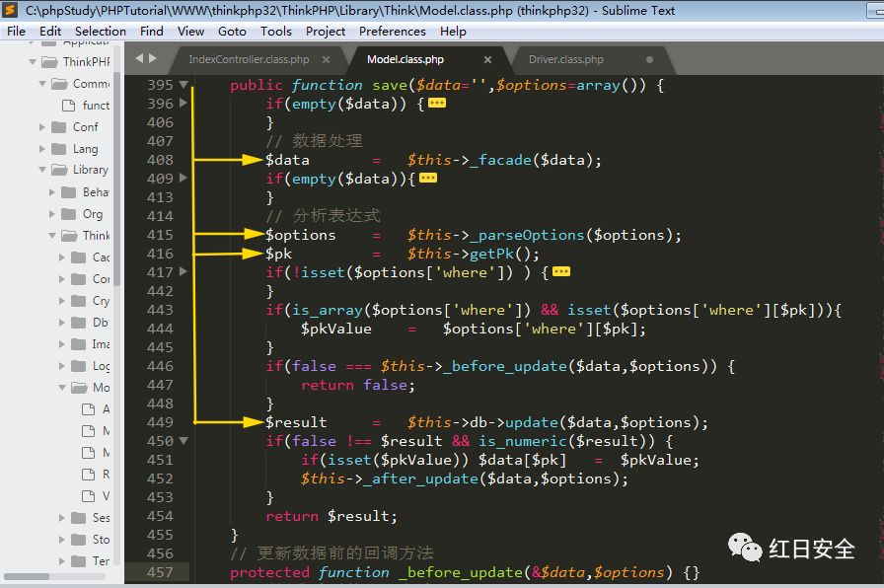This screenshot has height=588, width=884.
Task: Select the Common folder icon
Action: click(x=59, y=84)
